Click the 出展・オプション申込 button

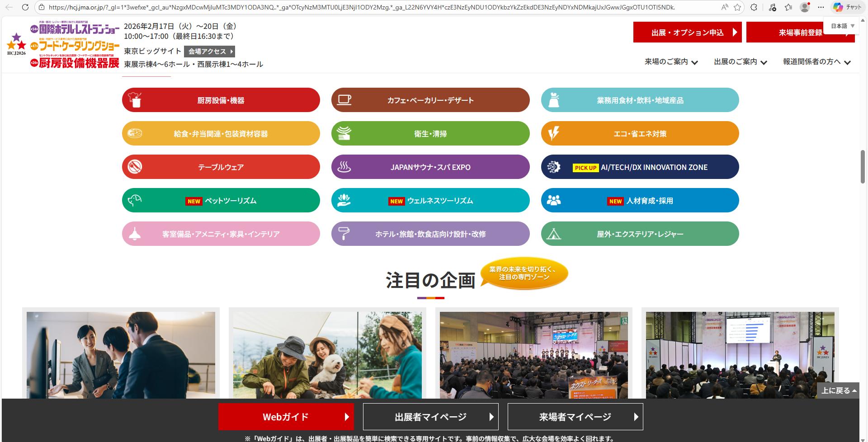(x=687, y=33)
